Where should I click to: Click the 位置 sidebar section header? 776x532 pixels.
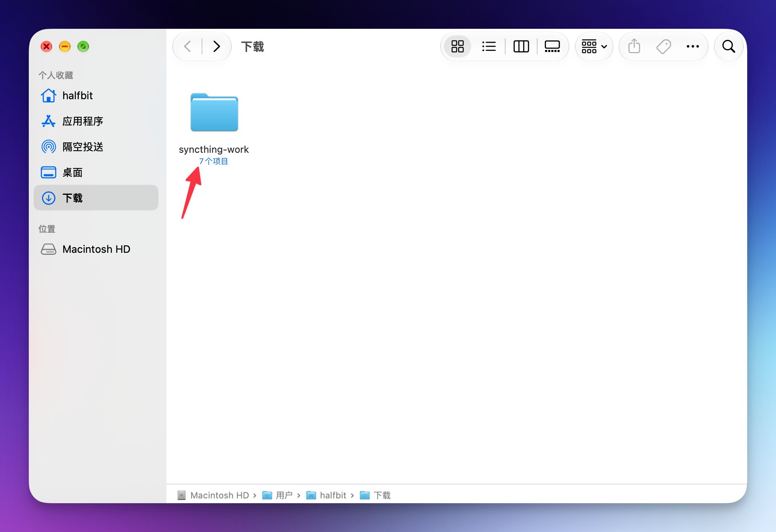pos(47,229)
